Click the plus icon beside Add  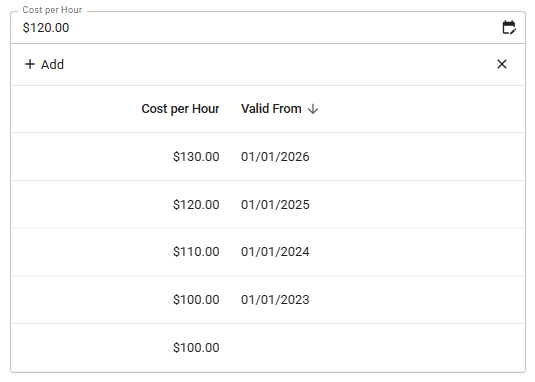coord(30,64)
